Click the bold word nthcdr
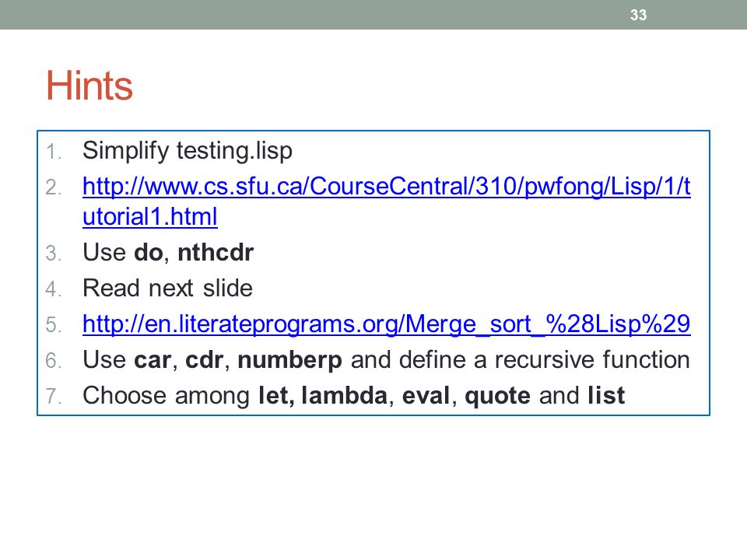Screen dimensions: 747x560 click(216, 252)
